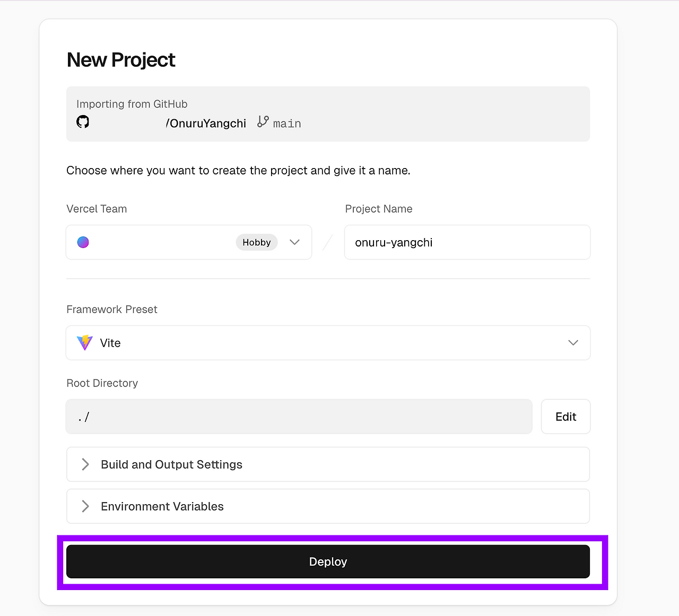Click the Vercel team gradient avatar

click(x=83, y=242)
